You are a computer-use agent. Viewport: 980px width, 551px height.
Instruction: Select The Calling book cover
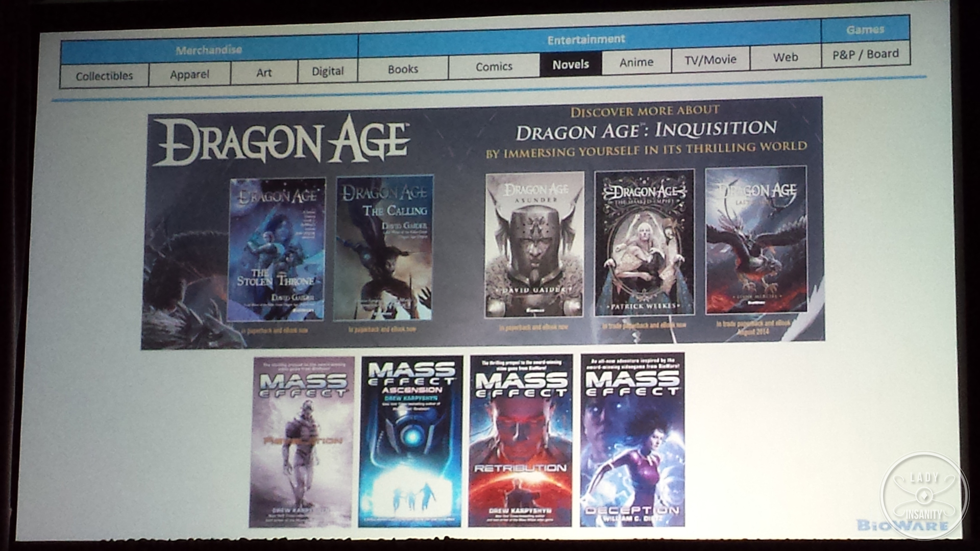[x=384, y=247]
